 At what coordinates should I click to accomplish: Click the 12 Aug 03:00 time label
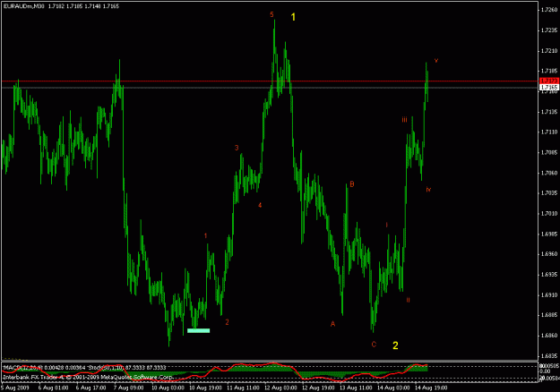281,388
